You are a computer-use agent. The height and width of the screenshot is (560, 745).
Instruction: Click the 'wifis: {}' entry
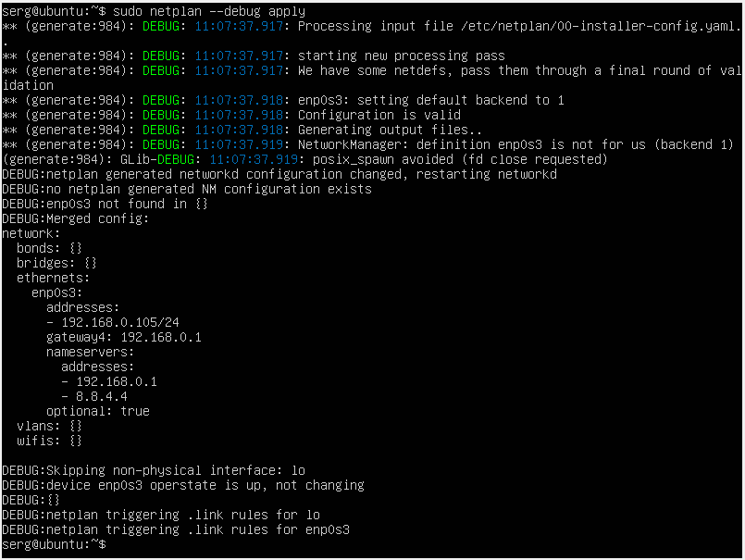point(49,441)
